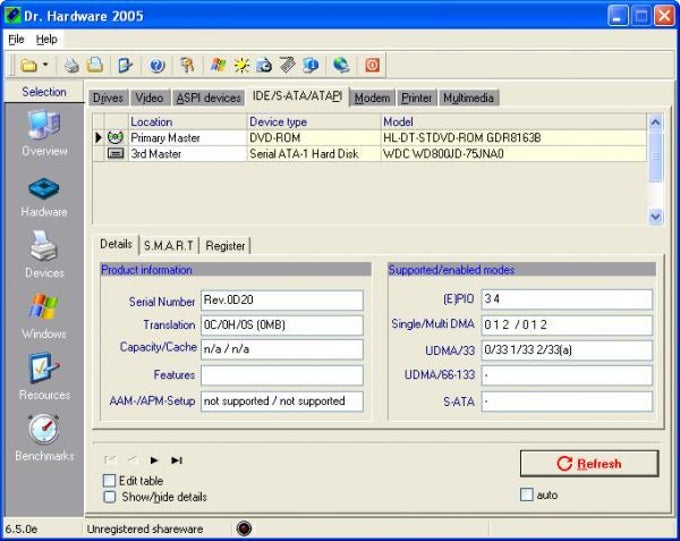Click the memory chip toolbar icon

pyautogui.click(x=288, y=66)
